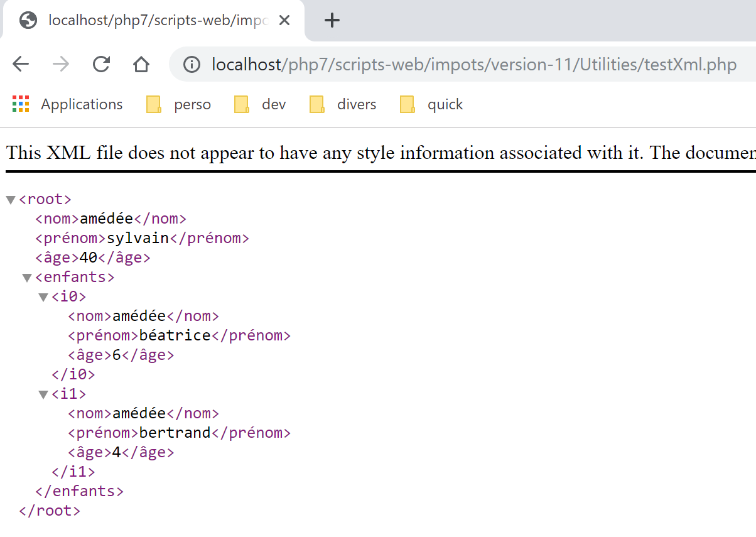
Task: Collapse the root XML node
Action: click(11, 200)
